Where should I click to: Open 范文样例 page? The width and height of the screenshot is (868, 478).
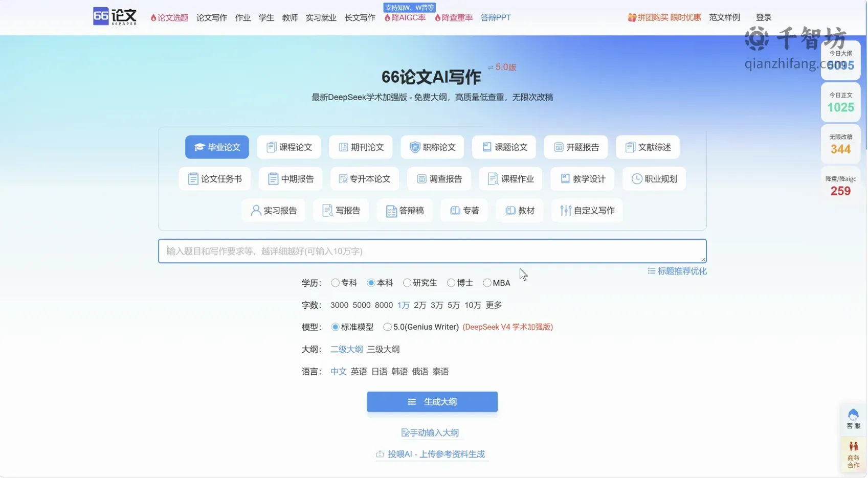click(724, 17)
